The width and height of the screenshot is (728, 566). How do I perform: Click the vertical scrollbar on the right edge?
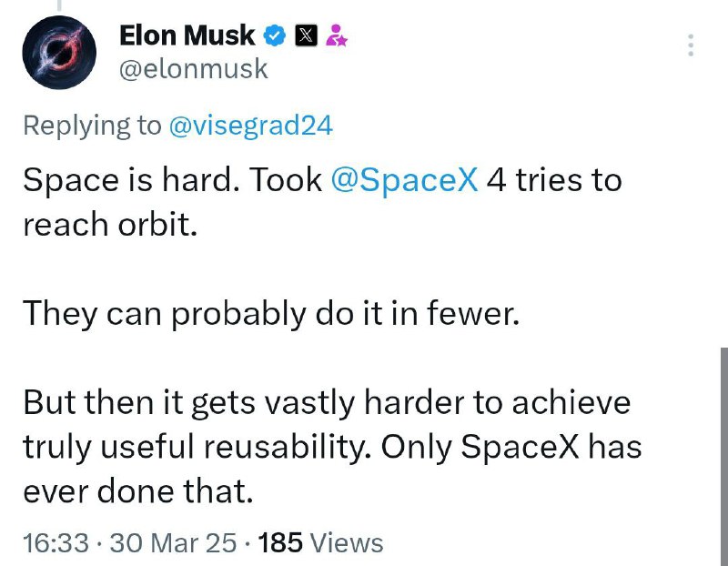coord(724,457)
